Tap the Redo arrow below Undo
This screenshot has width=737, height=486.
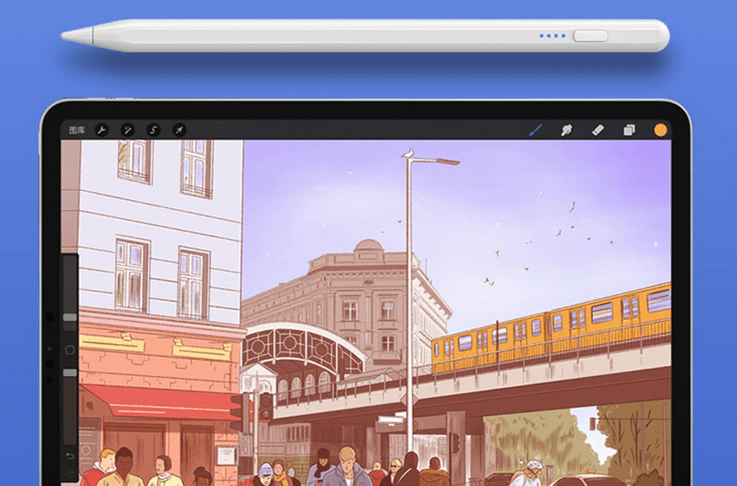70,476
